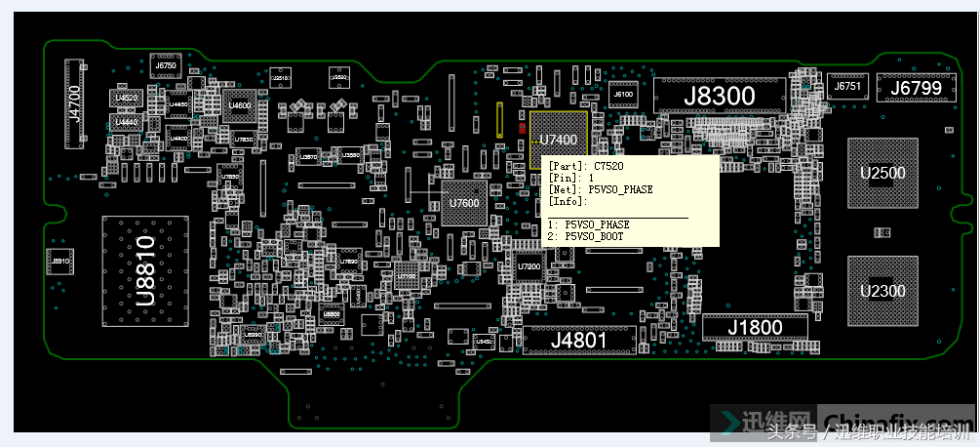Click pin entry '1: P5VS0_PHASE'
This screenshot has height=447, width=980.
tap(588, 224)
